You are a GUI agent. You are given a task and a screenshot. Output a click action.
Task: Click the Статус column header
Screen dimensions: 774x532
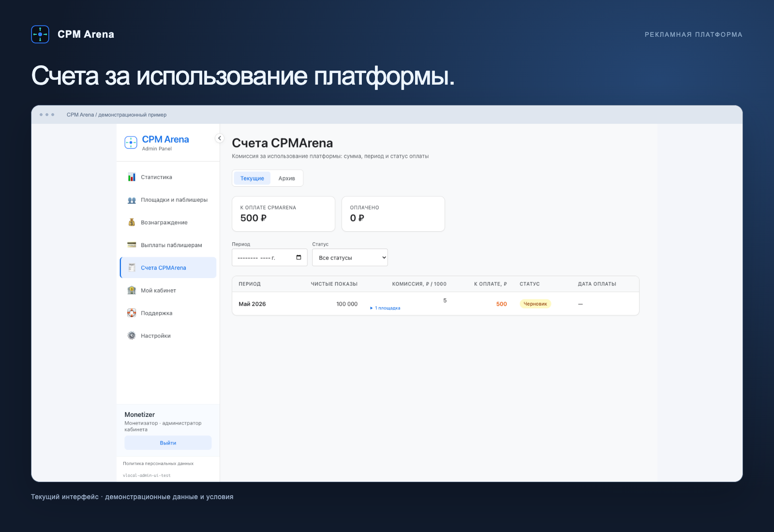(530, 284)
